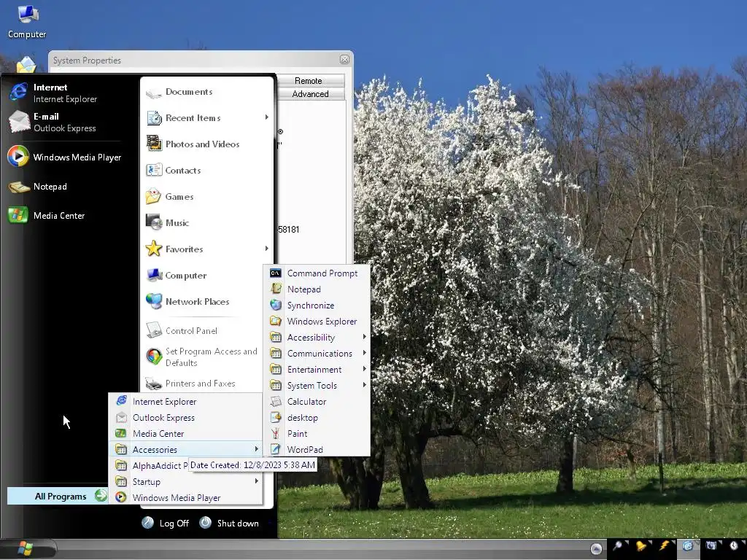The height and width of the screenshot is (560, 747).
Task: Click Shut down button
Action: pos(230,524)
